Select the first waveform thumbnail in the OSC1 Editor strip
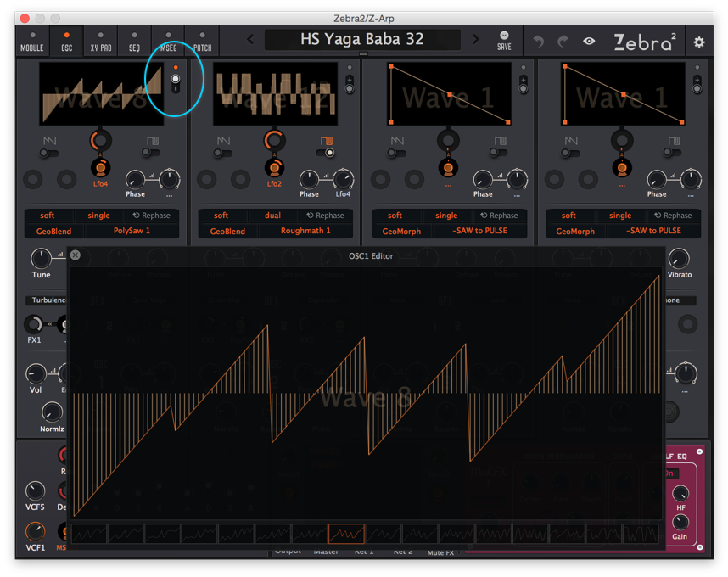 (x=89, y=534)
